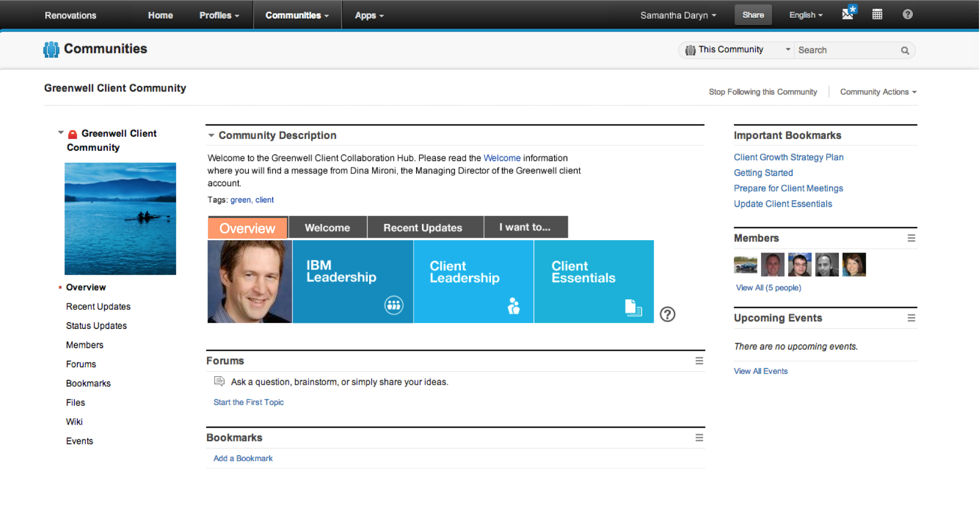Click the Client Essentials tile
Viewport: 980px width, 506px height.
[594, 282]
